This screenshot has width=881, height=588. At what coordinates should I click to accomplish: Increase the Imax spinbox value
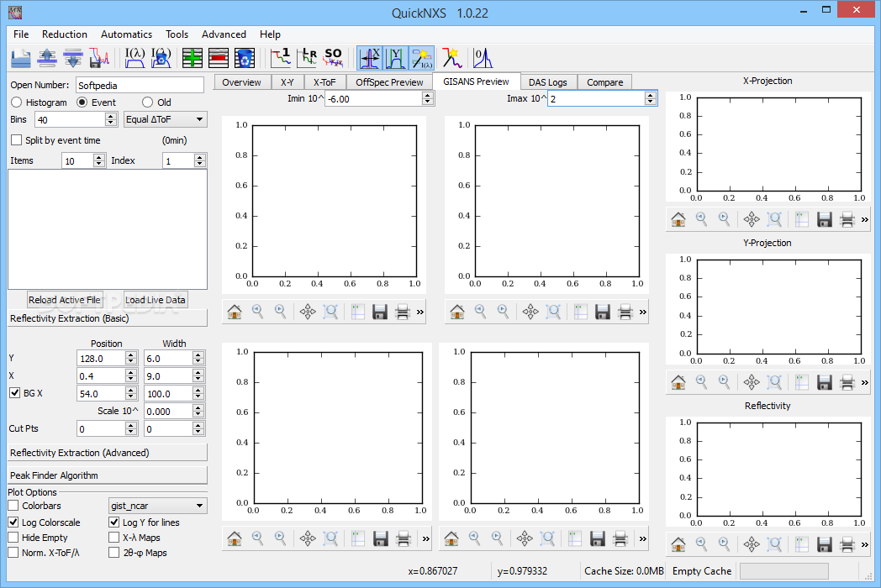point(651,95)
